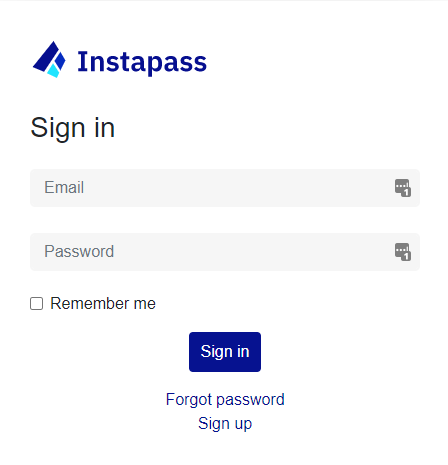This screenshot has height=465, width=448.
Task: Select the cyan part of the logo
Action: [53, 71]
